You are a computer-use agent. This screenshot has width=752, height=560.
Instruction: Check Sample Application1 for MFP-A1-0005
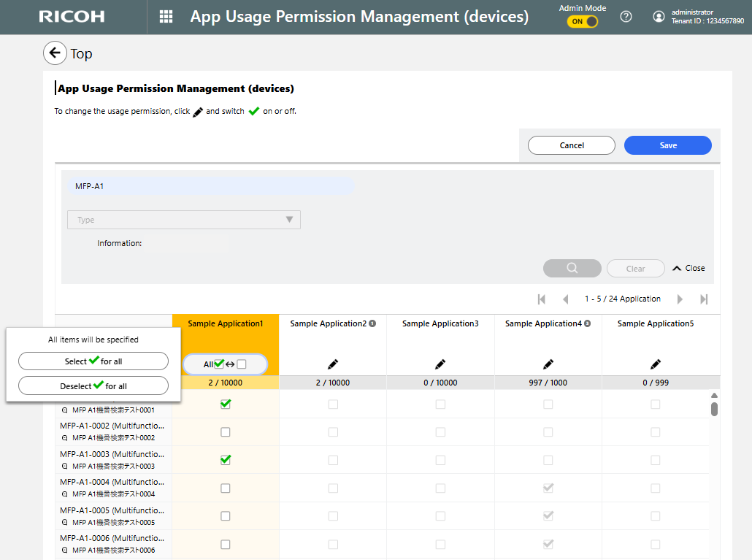pyautogui.click(x=226, y=516)
